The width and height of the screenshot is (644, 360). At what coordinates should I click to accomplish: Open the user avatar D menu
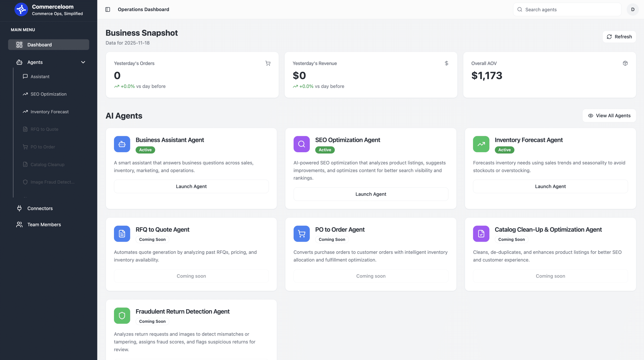pyautogui.click(x=633, y=10)
